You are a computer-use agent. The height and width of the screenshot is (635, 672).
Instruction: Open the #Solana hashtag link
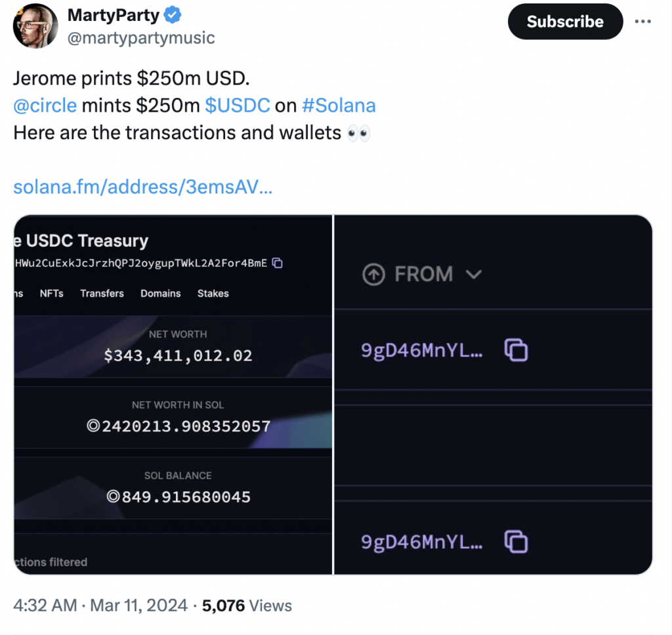click(x=339, y=106)
